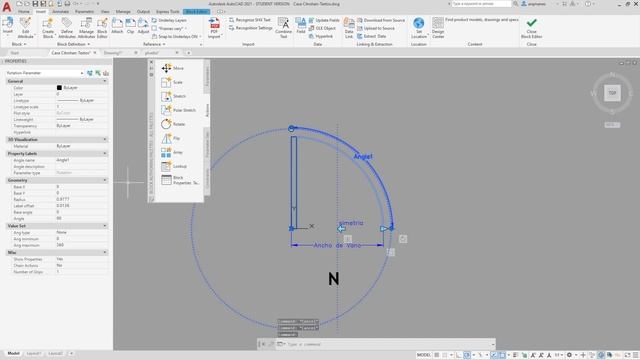Add Lookup action from palette
640x360 pixels.
[174, 166]
